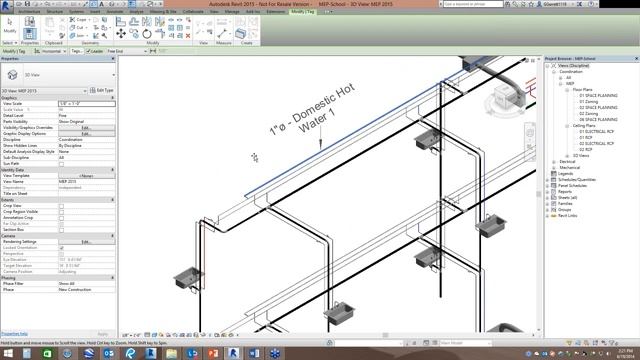Toggle the Leader checkbox in options bar

tap(88, 51)
